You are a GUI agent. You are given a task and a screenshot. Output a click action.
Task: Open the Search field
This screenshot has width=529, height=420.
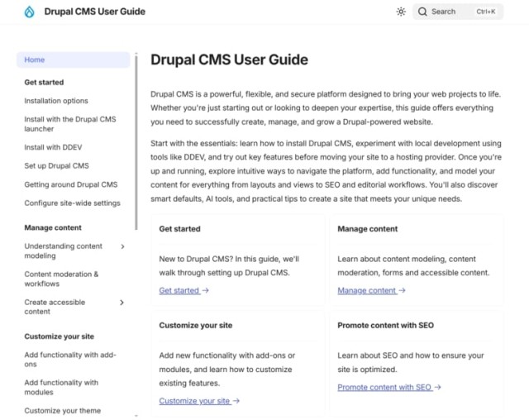point(458,12)
